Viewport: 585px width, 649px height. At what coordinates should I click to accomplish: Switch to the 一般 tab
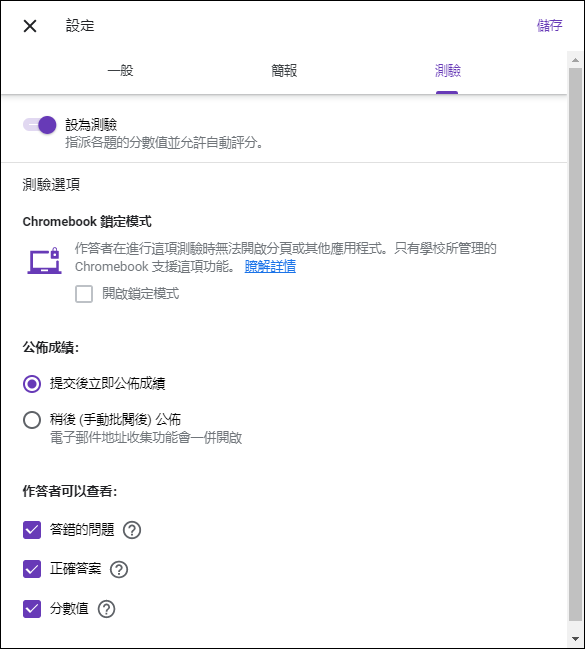tap(120, 70)
